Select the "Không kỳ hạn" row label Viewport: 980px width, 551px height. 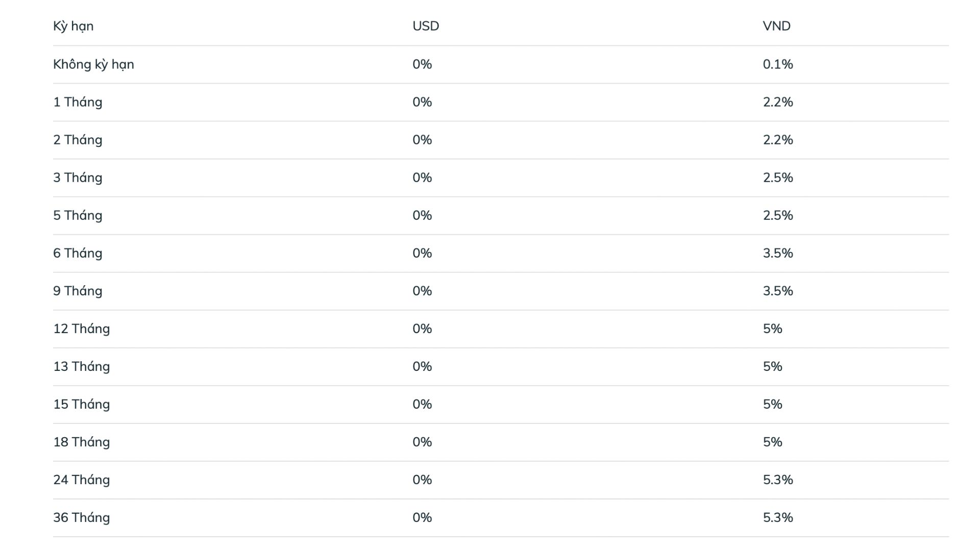coord(93,64)
